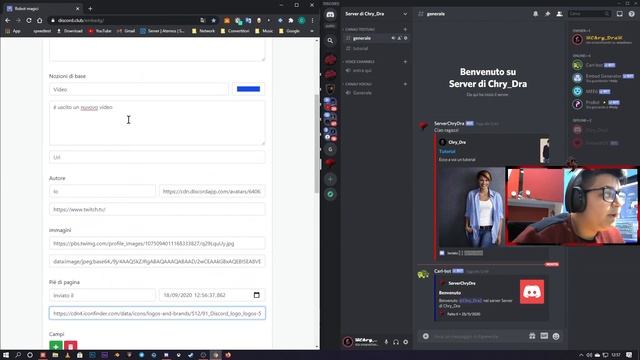Open the Windows Start menu

[6, 355]
